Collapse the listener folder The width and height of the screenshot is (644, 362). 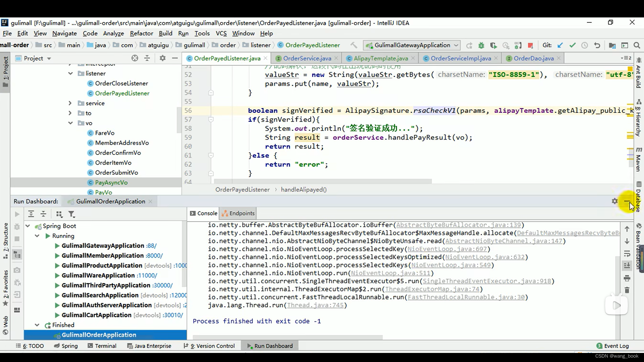pyautogui.click(x=70, y=73)
